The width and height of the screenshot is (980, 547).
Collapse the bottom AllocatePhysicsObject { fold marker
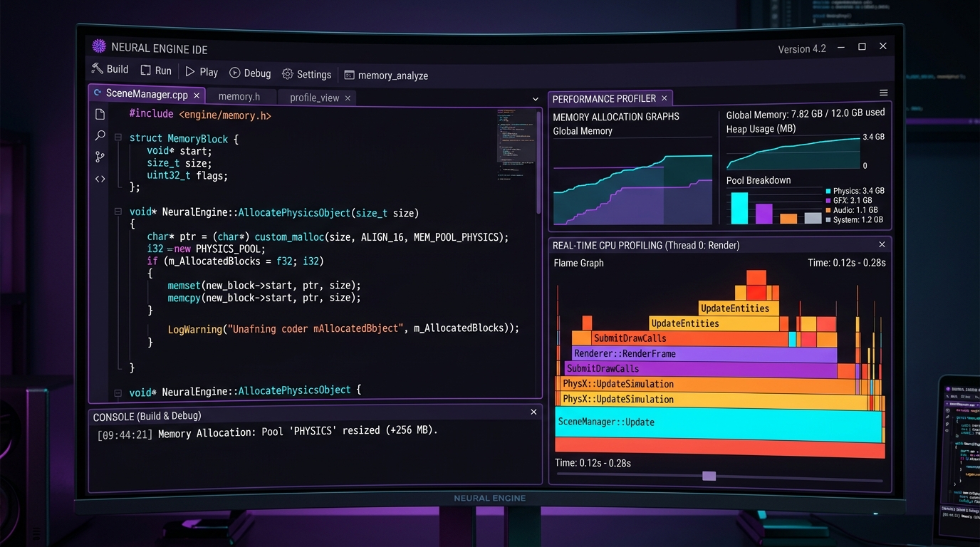point(118,392)
